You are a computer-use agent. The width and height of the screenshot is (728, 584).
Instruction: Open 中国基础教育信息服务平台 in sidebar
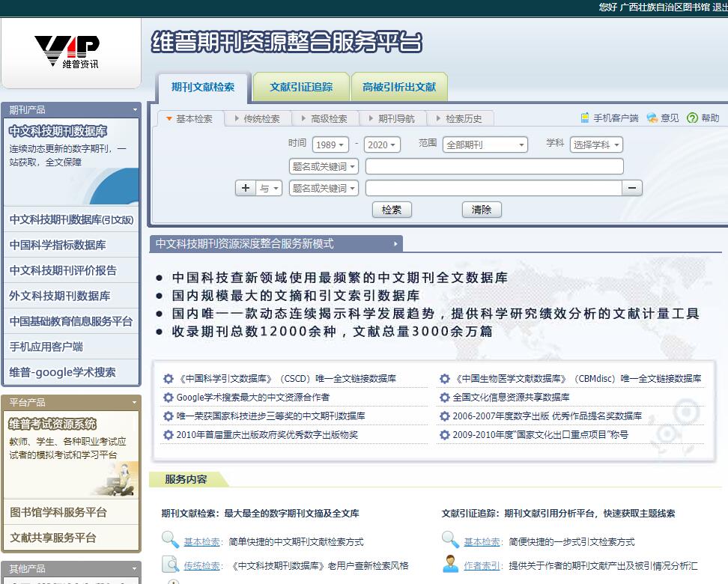point(71,321)
